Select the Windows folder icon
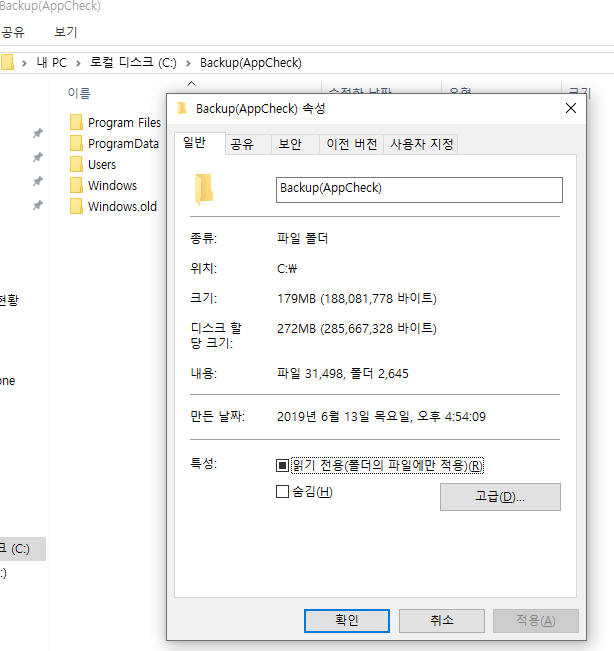Image resolution: width=614 pixels, height=651 pixels. [76, 185]
